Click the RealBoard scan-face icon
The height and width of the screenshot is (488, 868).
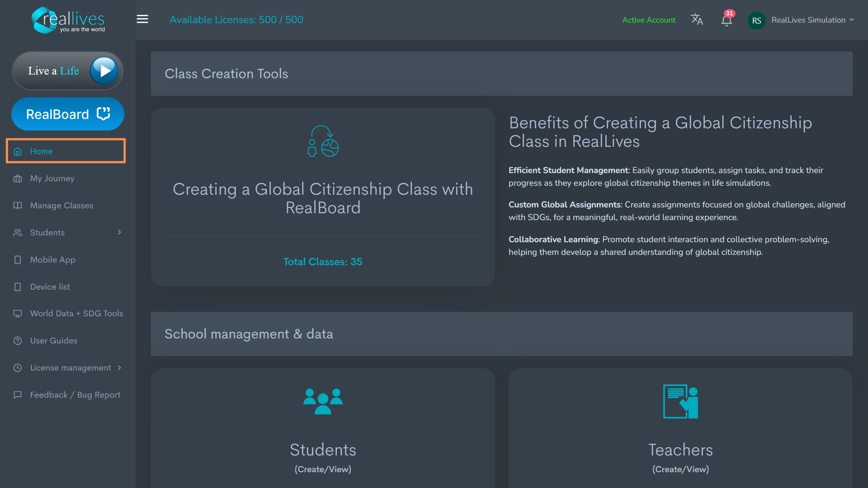(104, 114)
